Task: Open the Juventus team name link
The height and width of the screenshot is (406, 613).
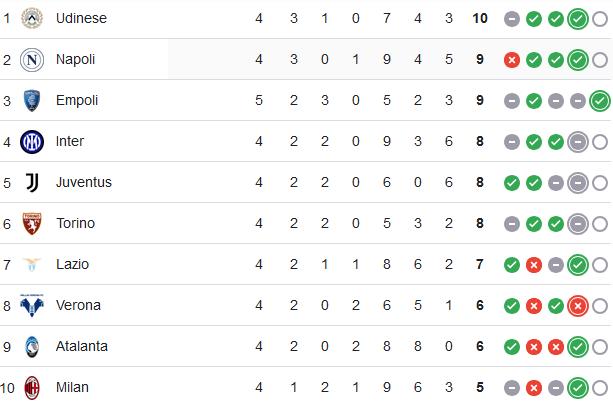Action: (84, 182)
